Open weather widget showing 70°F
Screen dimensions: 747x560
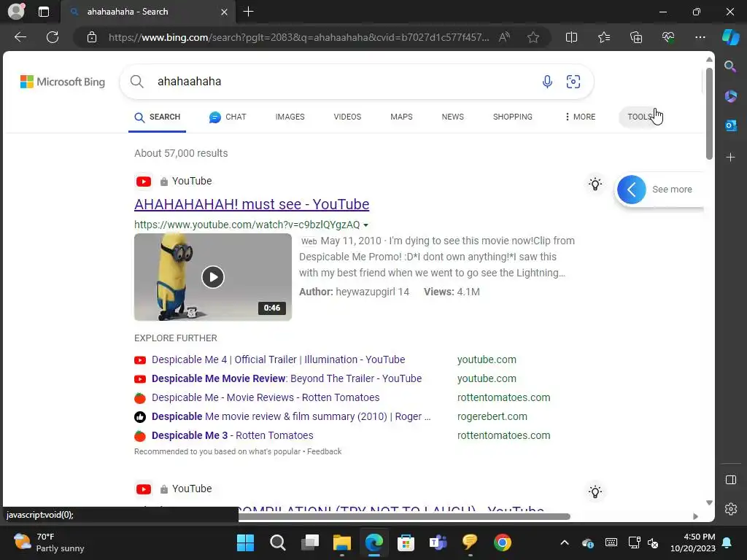49,542
